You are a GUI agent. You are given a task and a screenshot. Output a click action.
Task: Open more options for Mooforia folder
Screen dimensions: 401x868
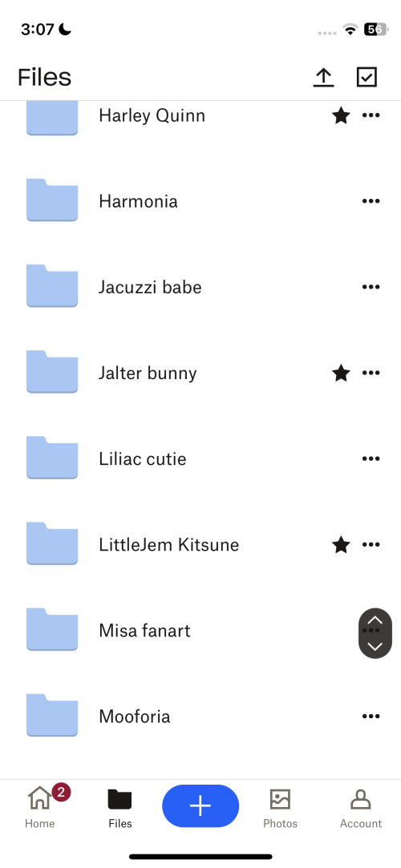[371, 717]
